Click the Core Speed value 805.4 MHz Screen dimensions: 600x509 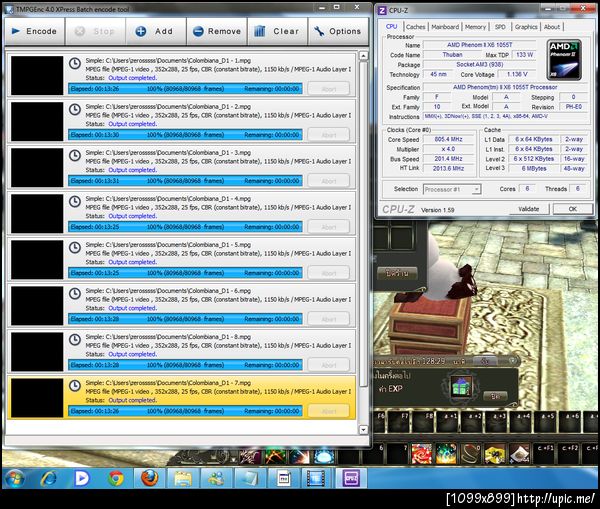[448, 139]
